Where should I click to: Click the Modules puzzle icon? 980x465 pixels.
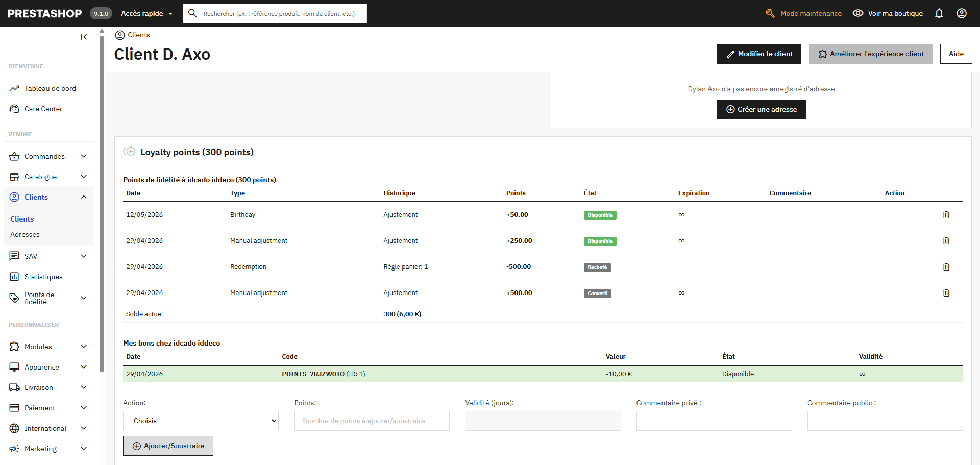click(14, 347)
